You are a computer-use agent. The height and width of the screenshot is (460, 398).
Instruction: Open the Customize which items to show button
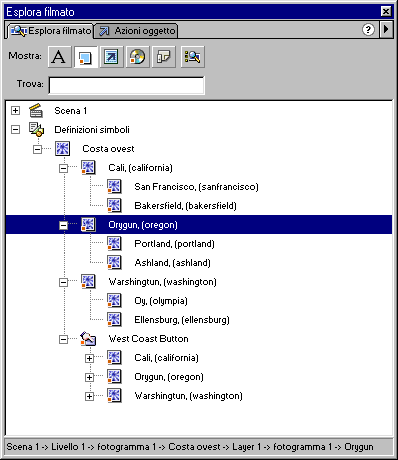192,57
